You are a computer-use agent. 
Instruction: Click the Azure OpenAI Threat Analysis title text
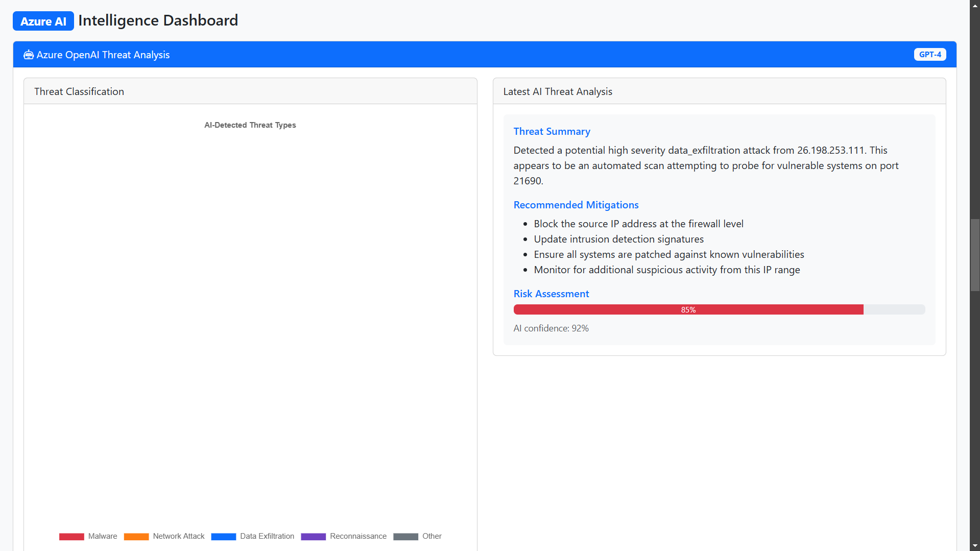click(x=103, y=55)
